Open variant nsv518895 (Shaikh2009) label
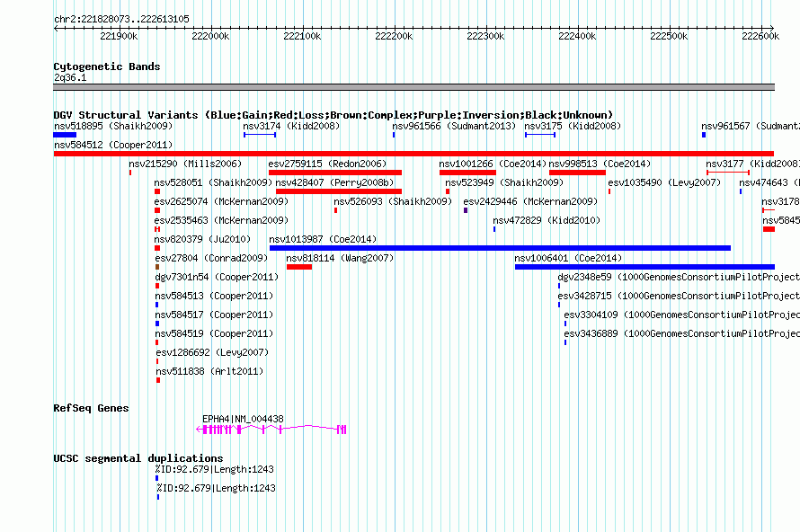Viewport: 800px width, 532px height. click(113, 126)
